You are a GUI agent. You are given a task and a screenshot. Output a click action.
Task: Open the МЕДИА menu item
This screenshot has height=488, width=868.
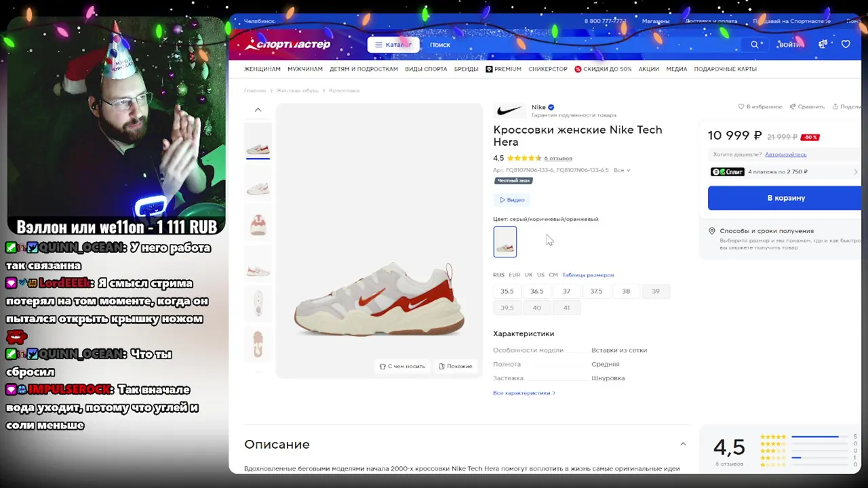click(677, 69)
